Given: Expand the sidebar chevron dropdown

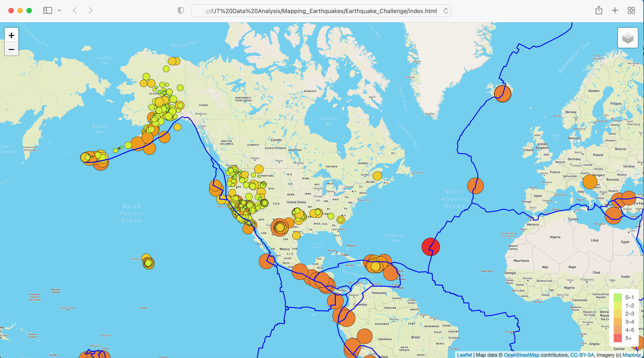Looking at the screenshot, I should (x=59, y=11).
